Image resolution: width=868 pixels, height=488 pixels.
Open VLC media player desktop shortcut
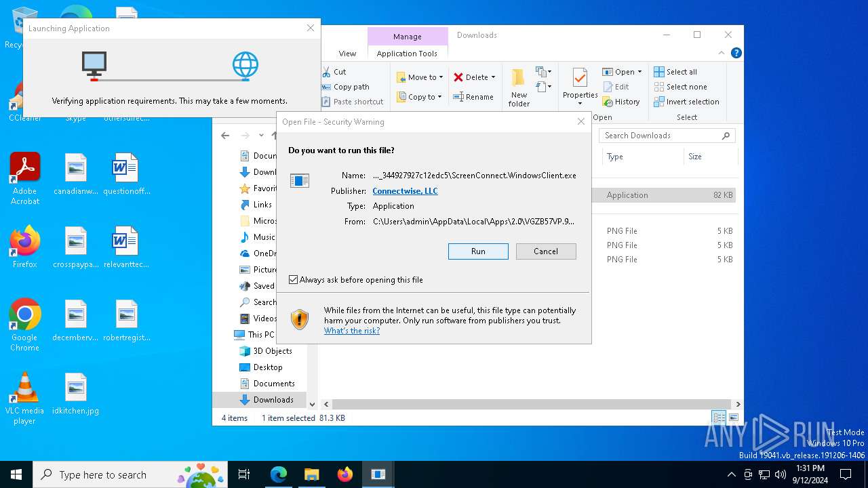tap(25, 399)
